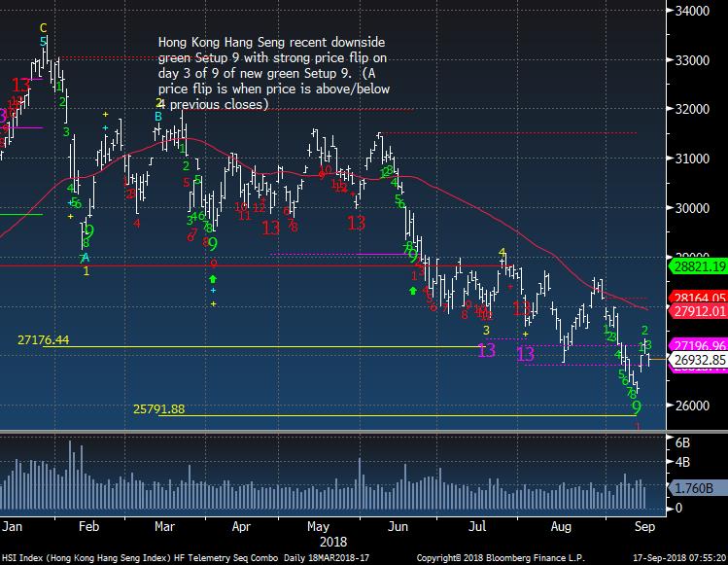The image size is (728, 565).
Task: Click the yellow 4 label at July high
Action: tap(502, 252)
